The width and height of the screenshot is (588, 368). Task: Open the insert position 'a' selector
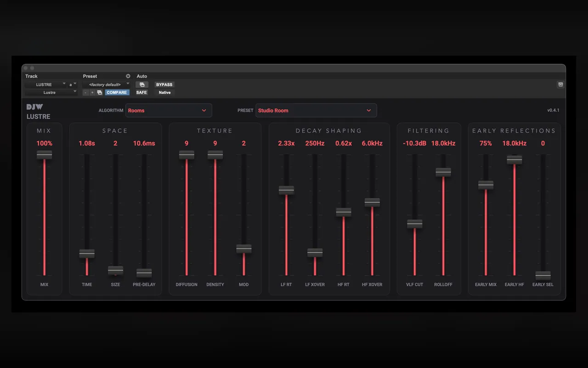pyautogui.click(x=73, y=85)
